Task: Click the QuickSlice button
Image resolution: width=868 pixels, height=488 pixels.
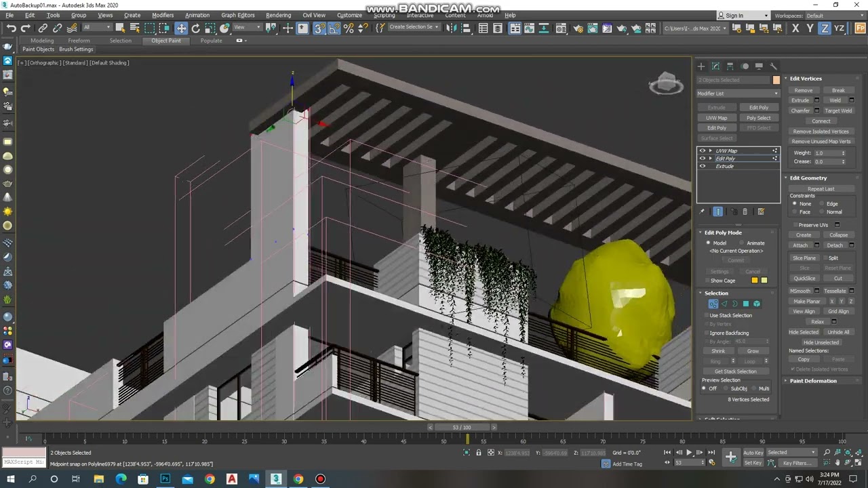Action: (804, 279)
